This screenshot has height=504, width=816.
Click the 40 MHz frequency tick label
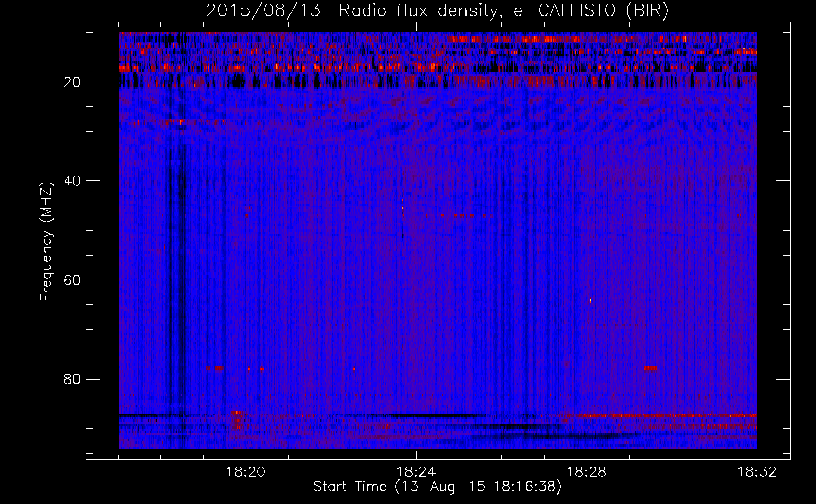pos(72,181)
